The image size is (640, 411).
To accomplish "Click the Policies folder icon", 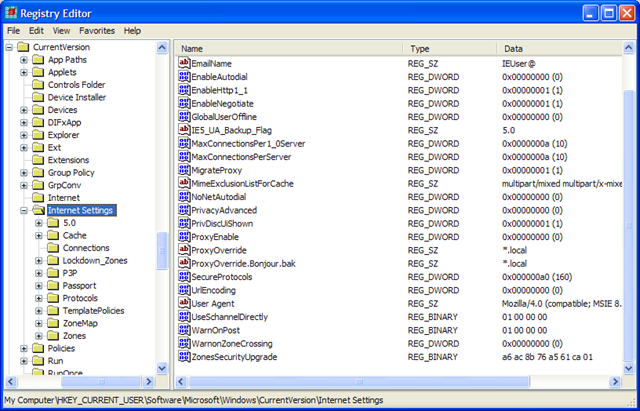I will pos(38,349).
